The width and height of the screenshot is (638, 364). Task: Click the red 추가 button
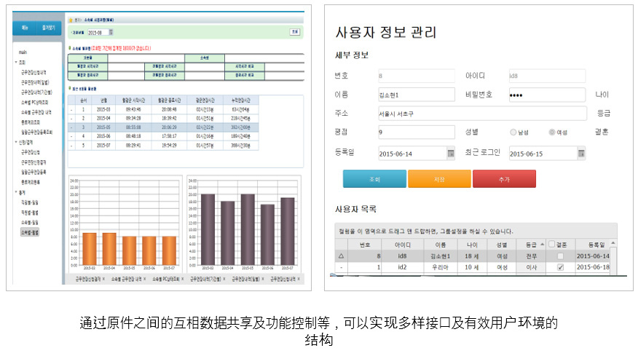click(504, 179)
